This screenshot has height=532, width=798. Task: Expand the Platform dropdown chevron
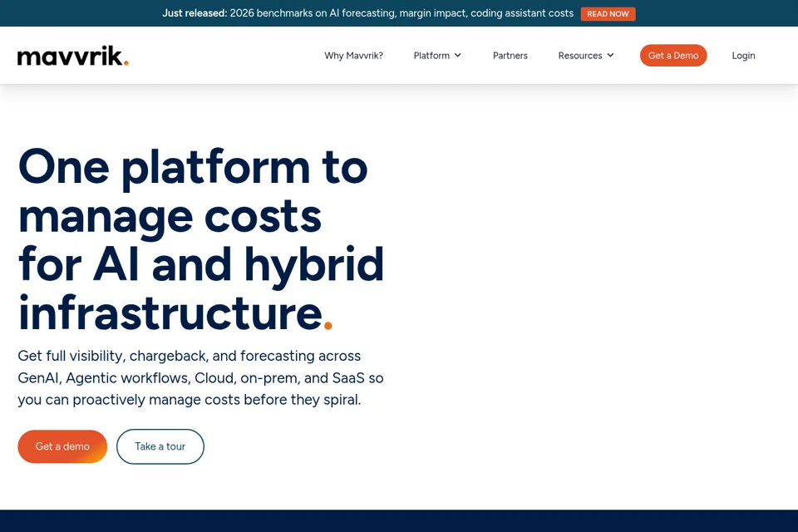tap(457, 56)
